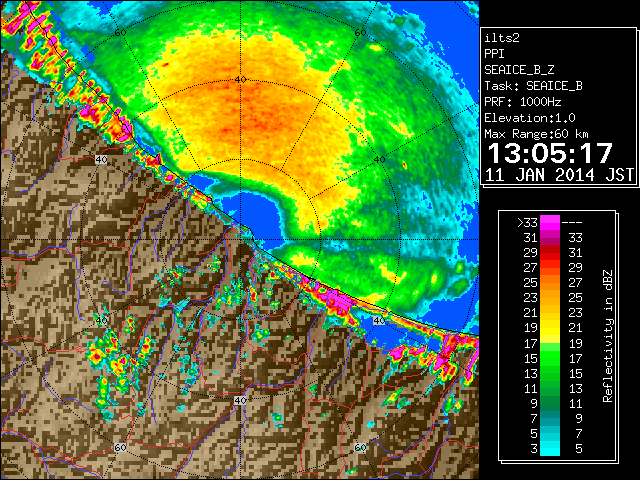Click the 'Reflectivity in dBZ' legend title
Viewport: 640px width, 480px height.
pos(608,336)
